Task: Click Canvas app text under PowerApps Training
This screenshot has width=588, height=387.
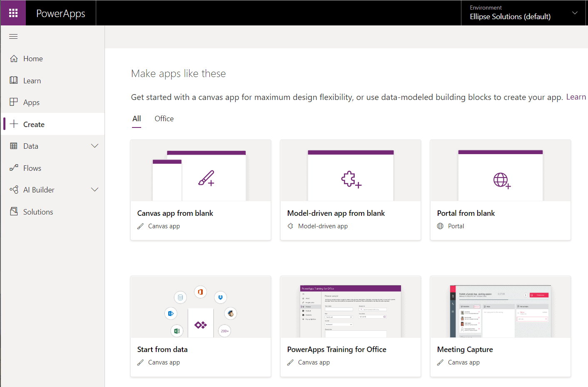Action: pos(314,362)
